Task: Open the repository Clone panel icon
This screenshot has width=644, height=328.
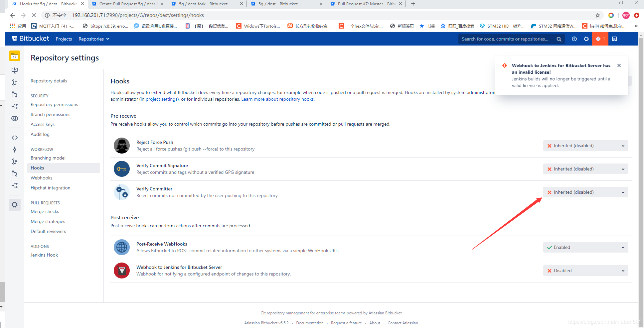Action: coord(15,70)
